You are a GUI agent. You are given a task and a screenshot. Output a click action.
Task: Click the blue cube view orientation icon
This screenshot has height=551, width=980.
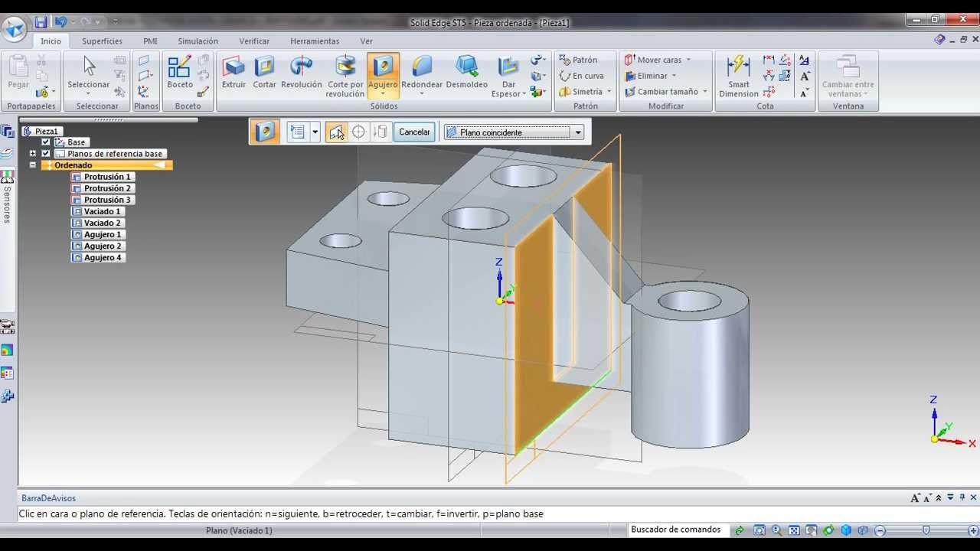click(846, 530)
